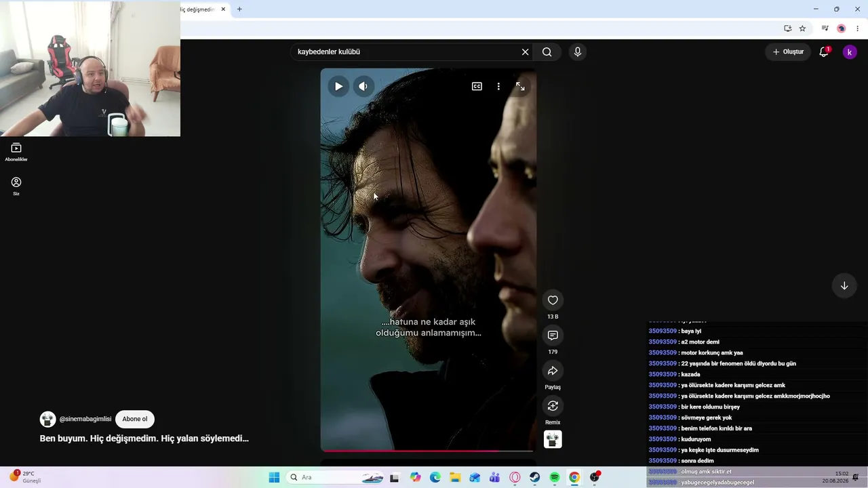
Task: Click chat message 'motor korkunç amk yaa'
Action: coord(712,353)
